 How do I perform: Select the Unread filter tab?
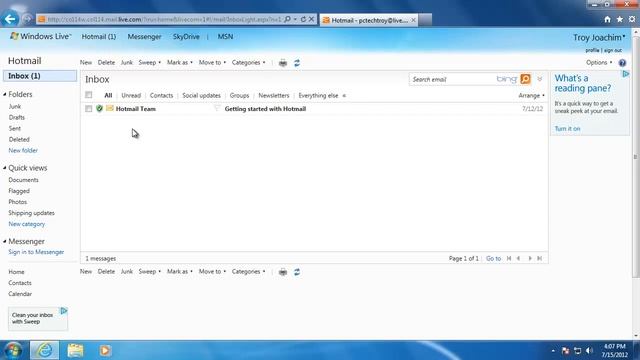[131, 95]
